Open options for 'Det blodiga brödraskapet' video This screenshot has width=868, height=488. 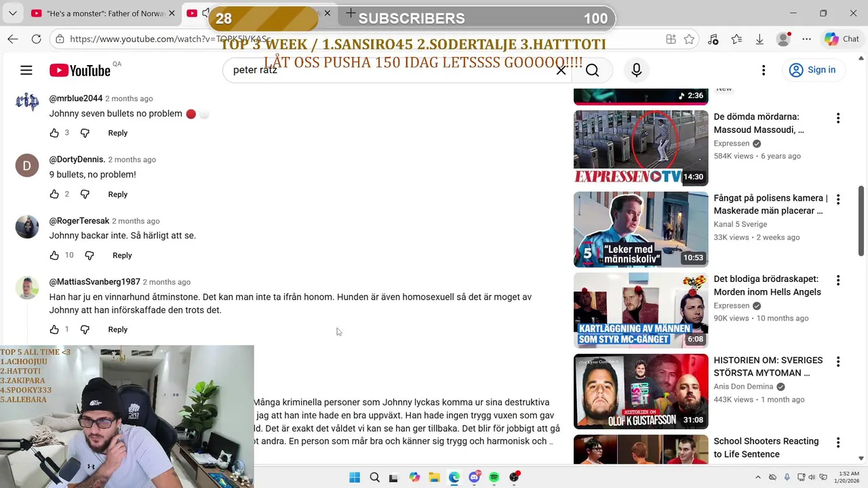coord(838,280)
